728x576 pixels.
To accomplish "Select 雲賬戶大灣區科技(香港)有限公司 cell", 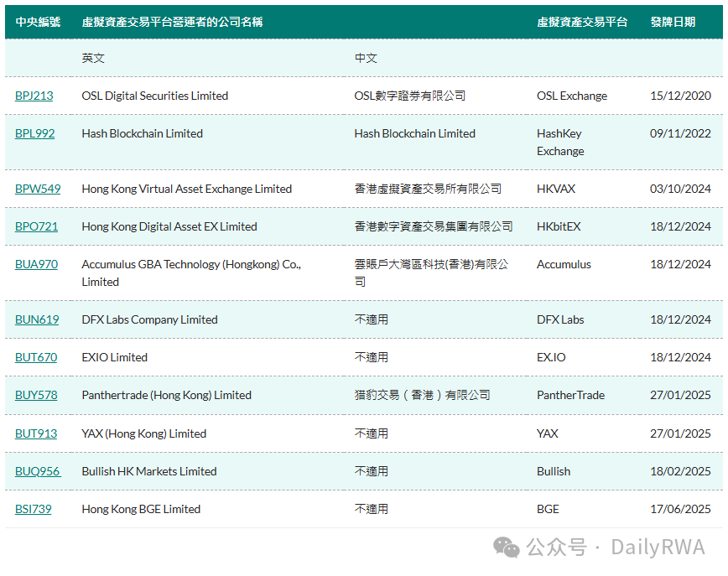I will (431, 273).
